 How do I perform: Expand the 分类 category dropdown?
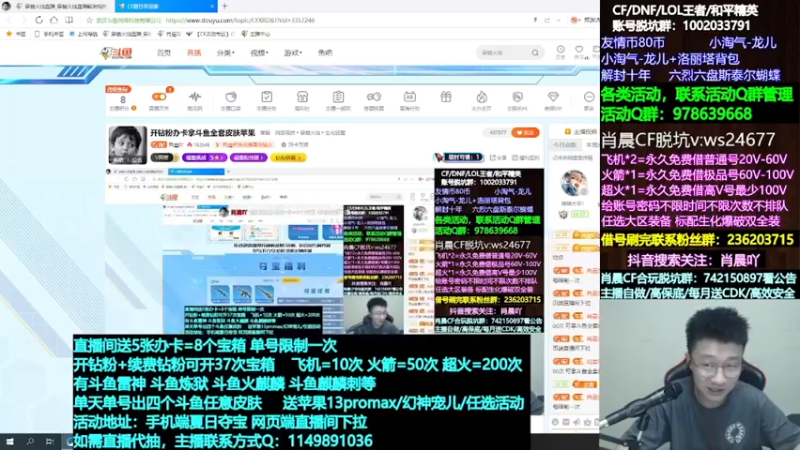pos(226,53)
